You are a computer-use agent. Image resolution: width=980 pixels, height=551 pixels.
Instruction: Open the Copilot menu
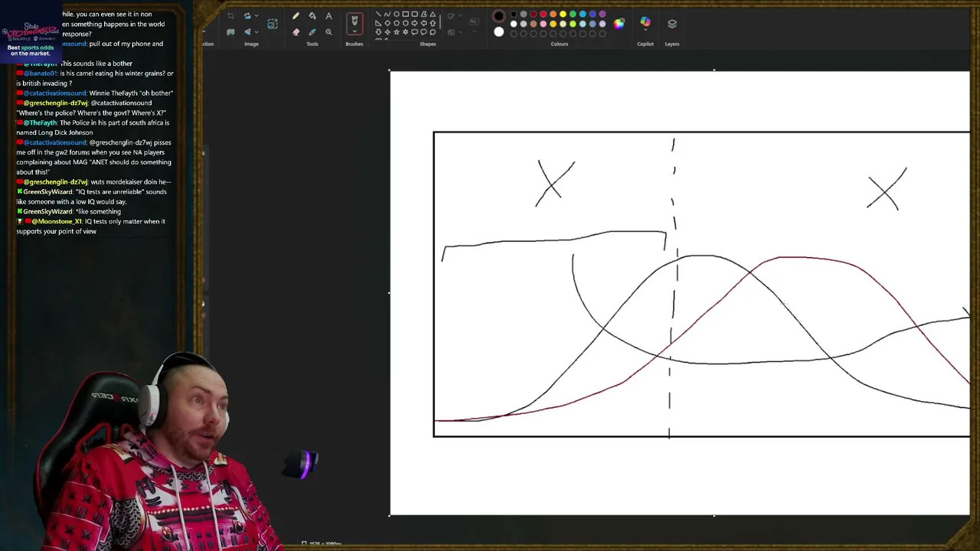tap(645, 22)
